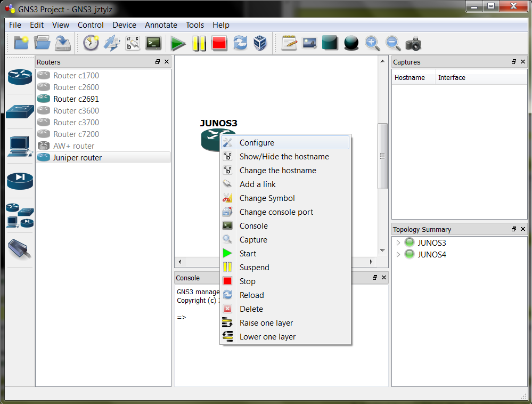This screenshot has height=404, width=532.
Task: Select Raise one layer menu entry
Action: click(x=285, y=323)
